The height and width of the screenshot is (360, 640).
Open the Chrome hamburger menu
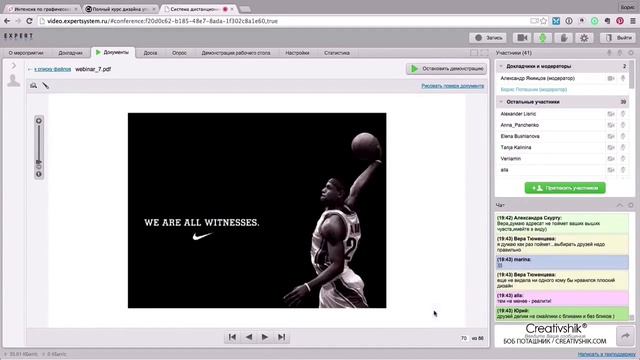tap(632, 21)
